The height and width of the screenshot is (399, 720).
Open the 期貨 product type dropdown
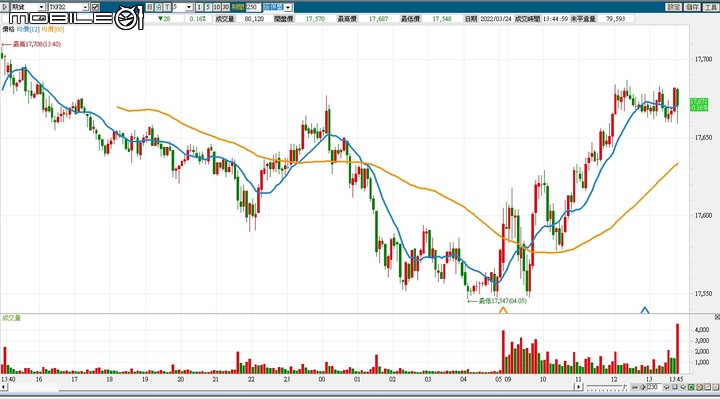[41, 7]
